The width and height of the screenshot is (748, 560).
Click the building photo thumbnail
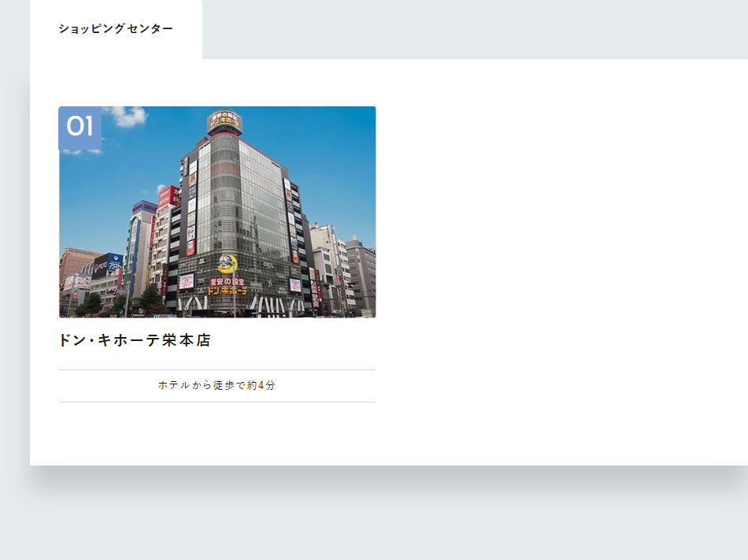coord(217,213)
